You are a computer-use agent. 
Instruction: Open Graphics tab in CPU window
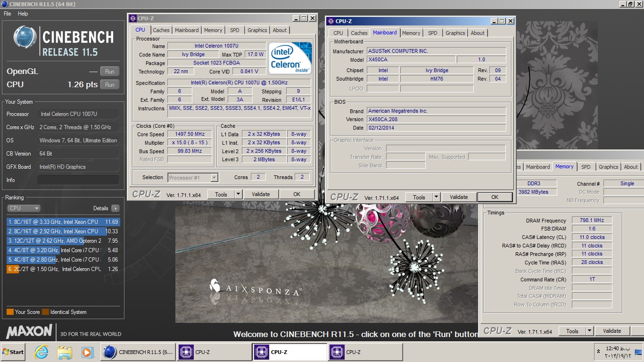tap(257, 30)
